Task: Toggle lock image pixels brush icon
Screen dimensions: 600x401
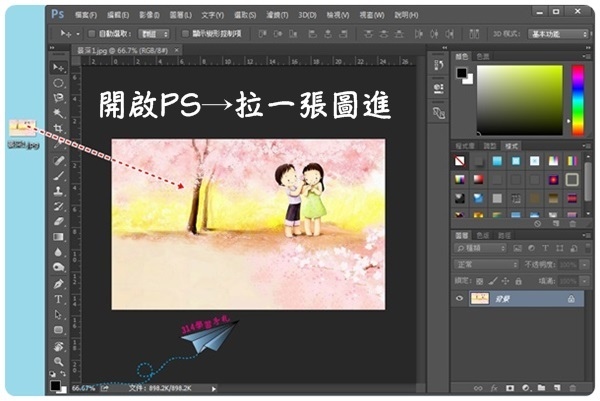Action: 493,281
